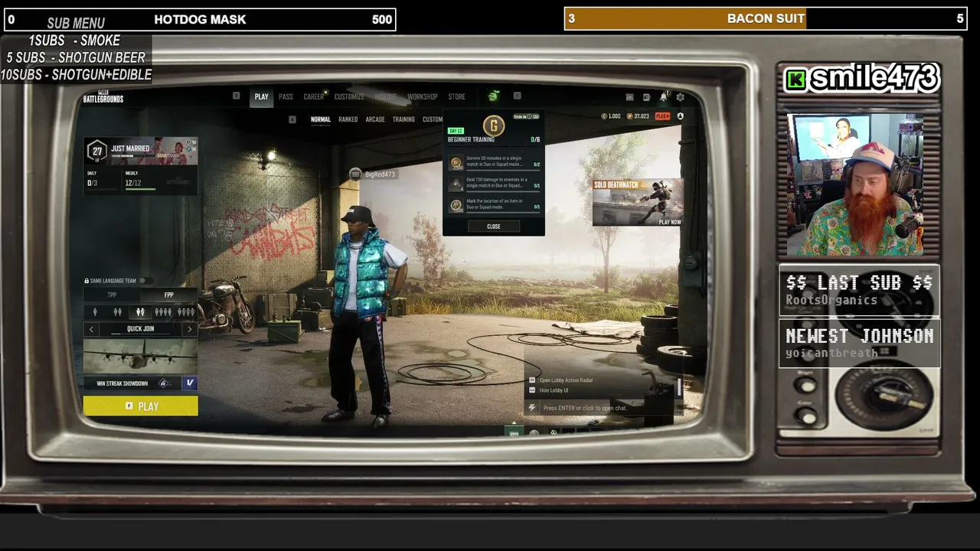Click the RootsOrganics last sub name
The image size is (980, 551).
pos(831,301)
